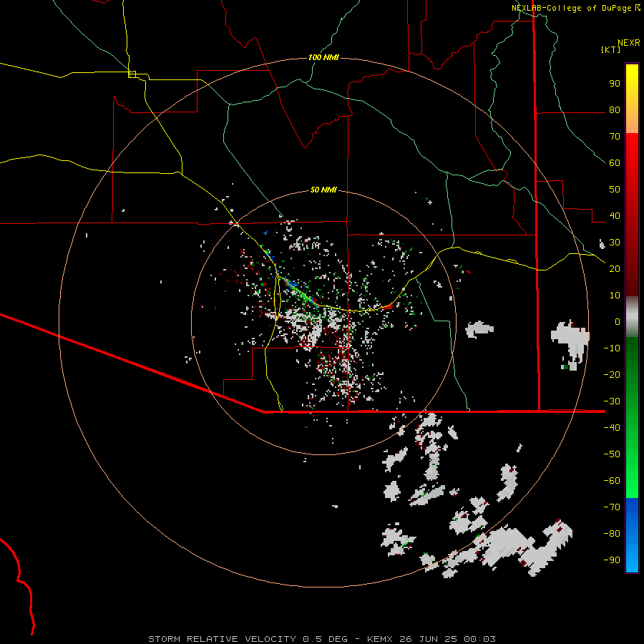The height and width of the screenshot is (644, 644).
Task: Click the 90 value on the velocity scale
Action: tap(615, 84)
